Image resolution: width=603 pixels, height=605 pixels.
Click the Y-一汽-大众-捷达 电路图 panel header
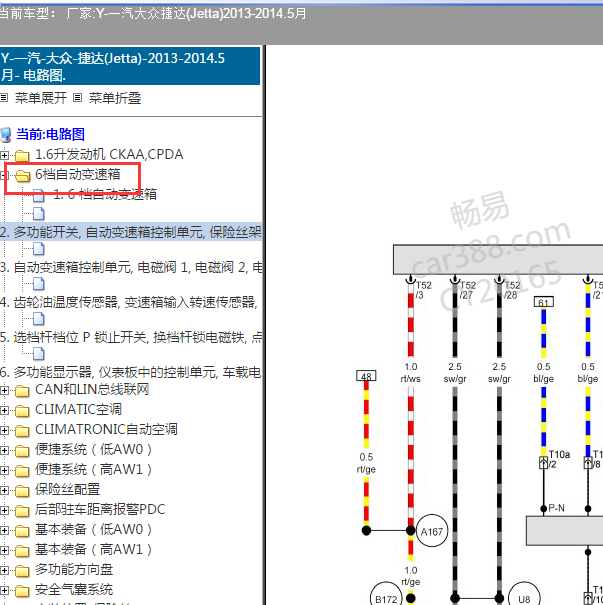pos(130,66)
